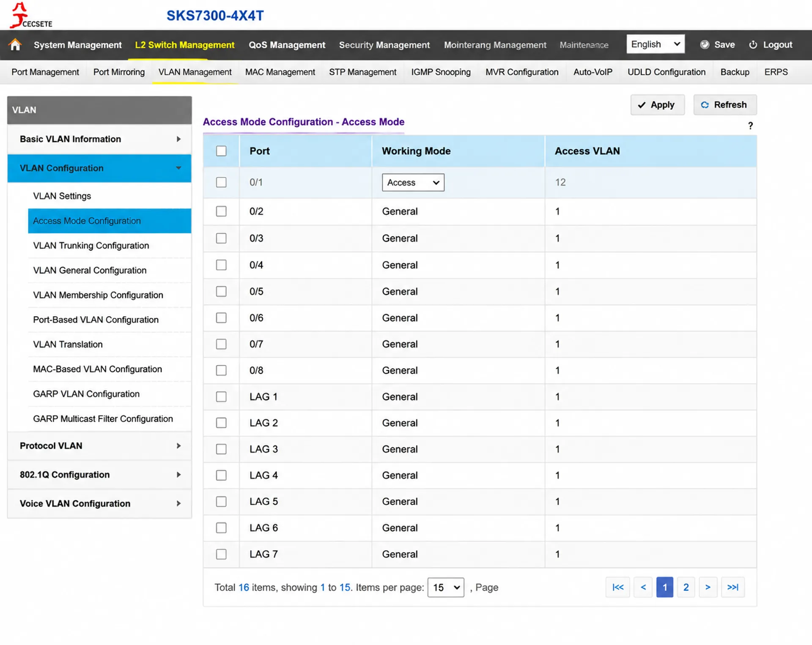Open the English language dropdown
The image size is (812, 645).
click(655, 44)
